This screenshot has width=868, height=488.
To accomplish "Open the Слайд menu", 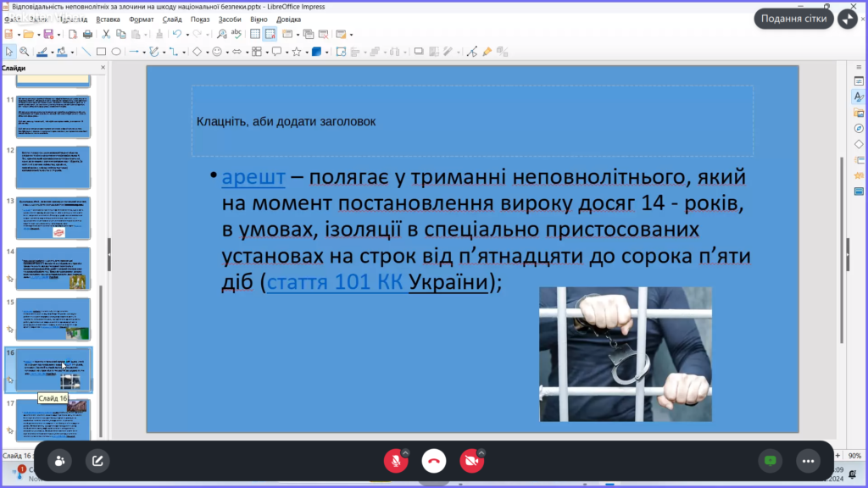I will [x=172, y=19].
